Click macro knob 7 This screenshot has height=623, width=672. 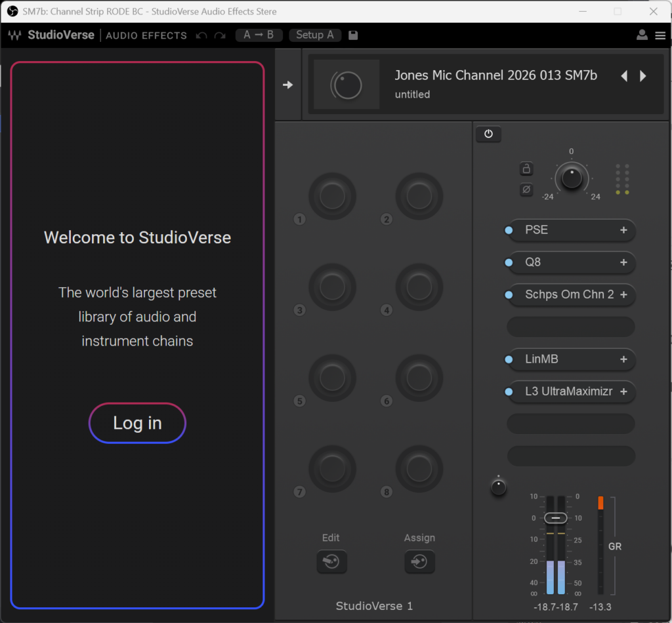click(332, 469)
